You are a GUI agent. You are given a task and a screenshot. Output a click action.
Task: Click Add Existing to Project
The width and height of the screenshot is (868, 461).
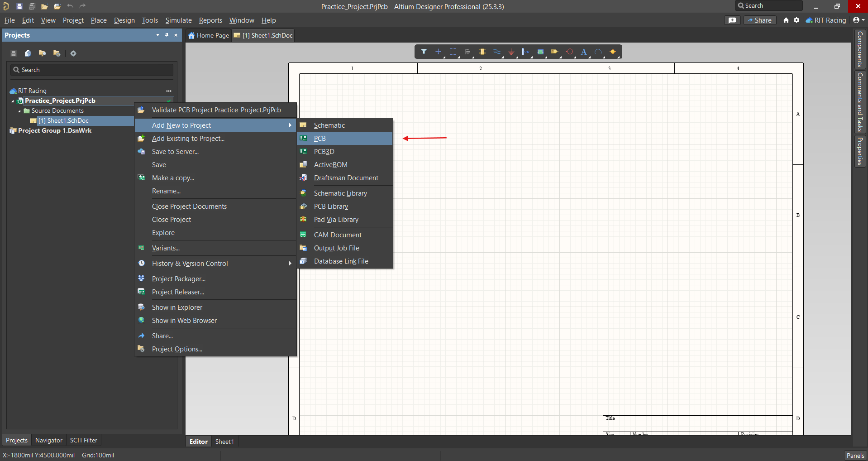pyautogui.click(x=215, y=139)
